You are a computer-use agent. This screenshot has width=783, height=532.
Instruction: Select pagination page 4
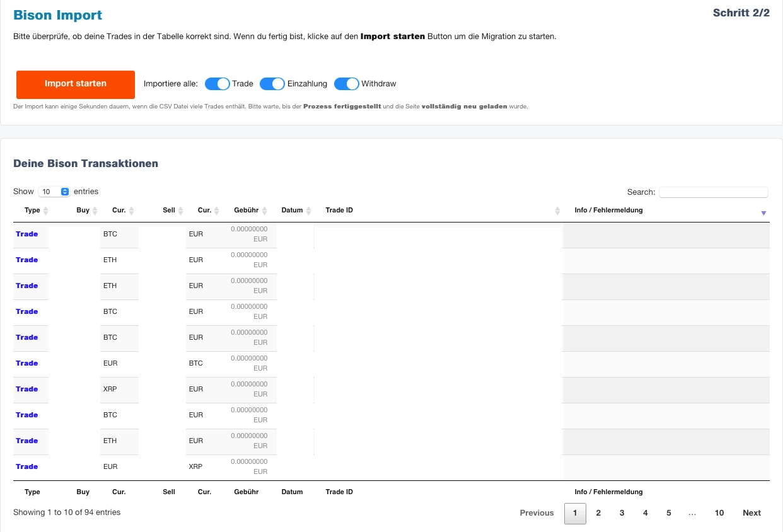645,513
